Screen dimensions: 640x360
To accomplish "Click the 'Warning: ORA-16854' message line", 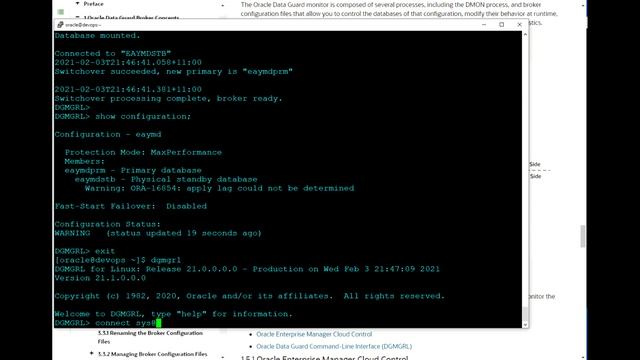I will (x=219, y=188).
